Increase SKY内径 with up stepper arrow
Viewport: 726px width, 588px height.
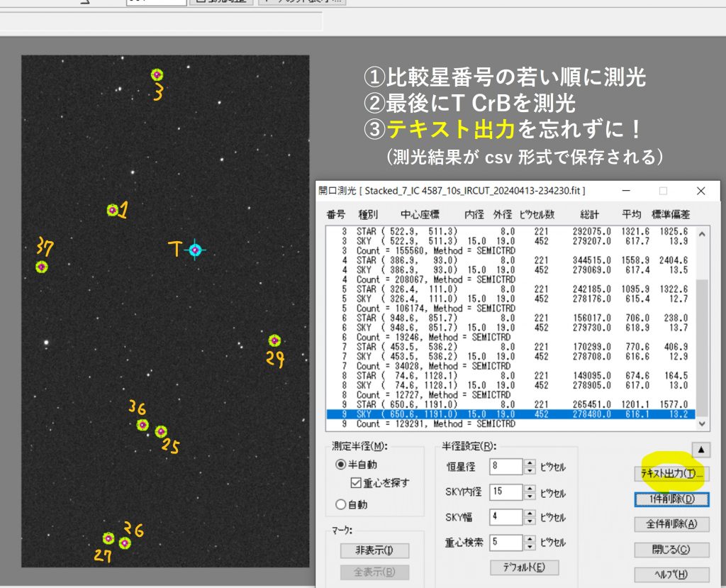pos(530,487)
